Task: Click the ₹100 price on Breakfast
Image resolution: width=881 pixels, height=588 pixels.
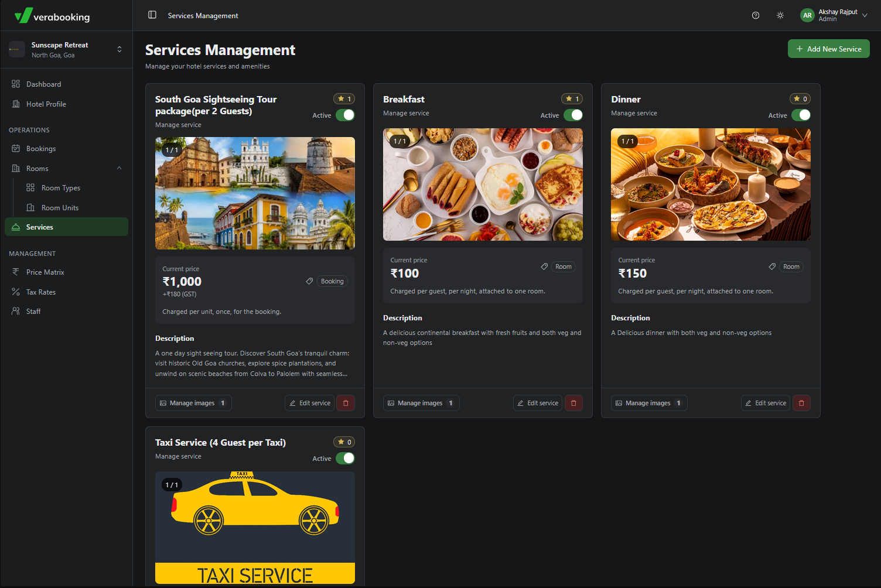Action: pyautogui.click(x=405, y=274)
